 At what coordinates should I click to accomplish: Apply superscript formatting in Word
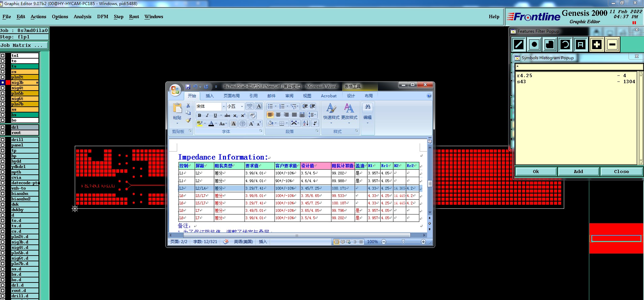tap(243, 115)
